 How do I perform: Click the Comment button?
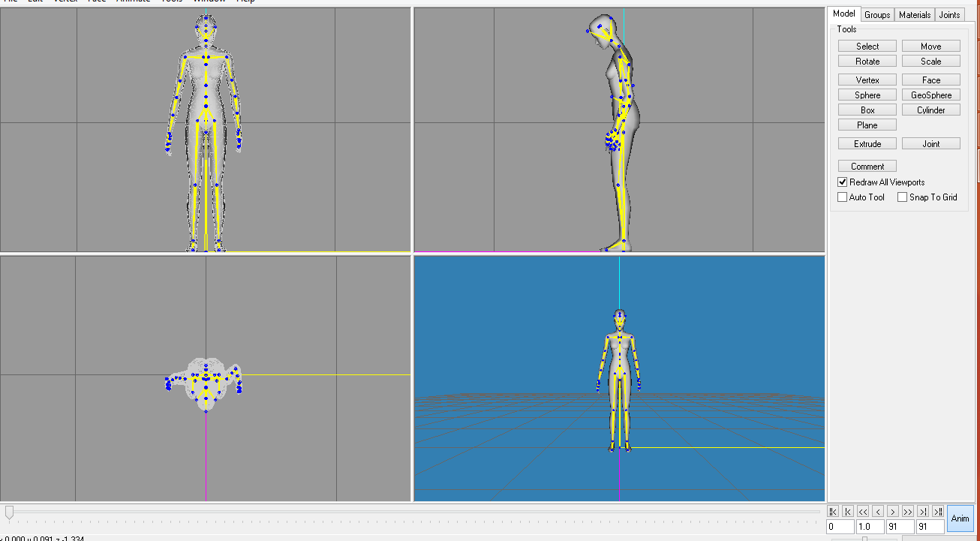[x=867, y=167]
